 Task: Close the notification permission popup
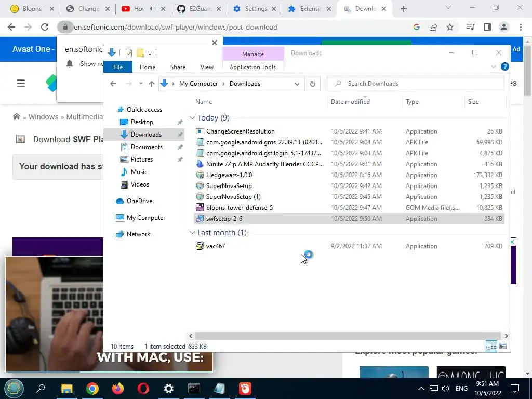(215, 43)
